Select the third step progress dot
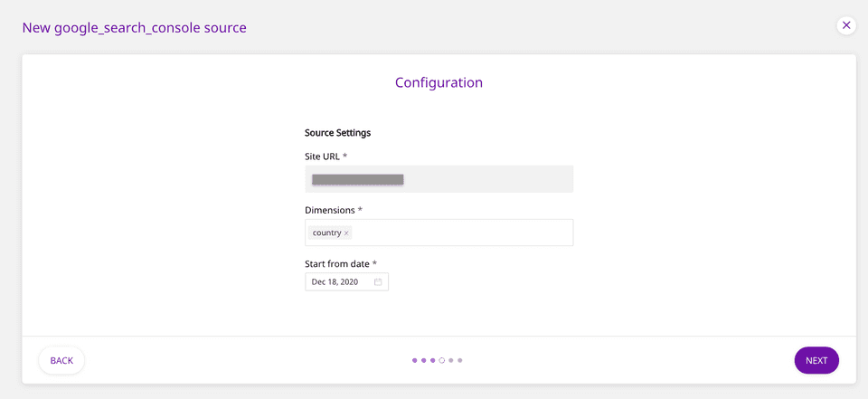 click(432, 360)
